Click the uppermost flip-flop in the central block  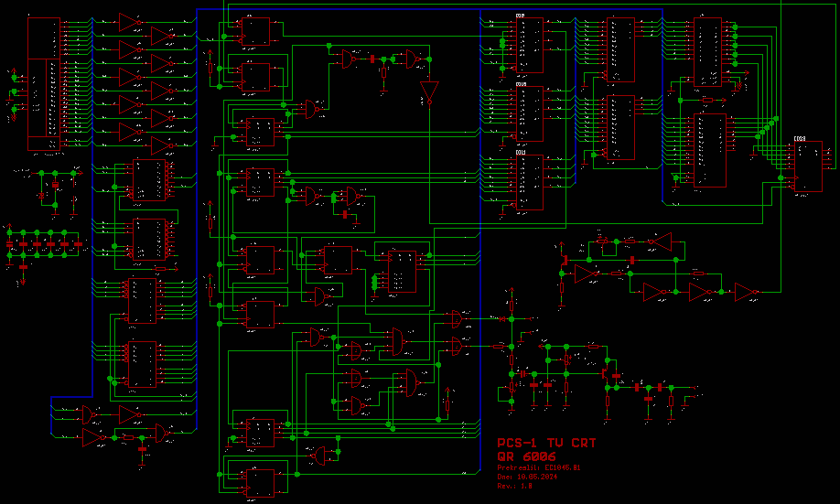pos(257,31)
